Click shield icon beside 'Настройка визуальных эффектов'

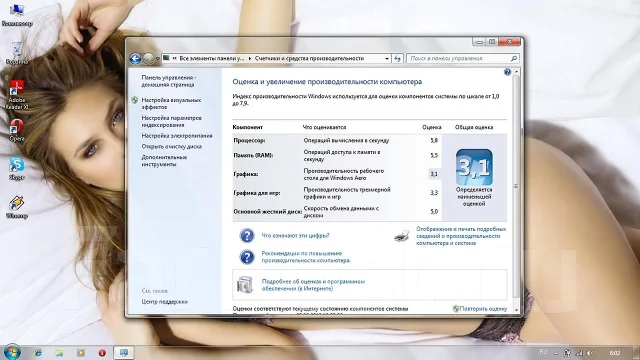135,100
